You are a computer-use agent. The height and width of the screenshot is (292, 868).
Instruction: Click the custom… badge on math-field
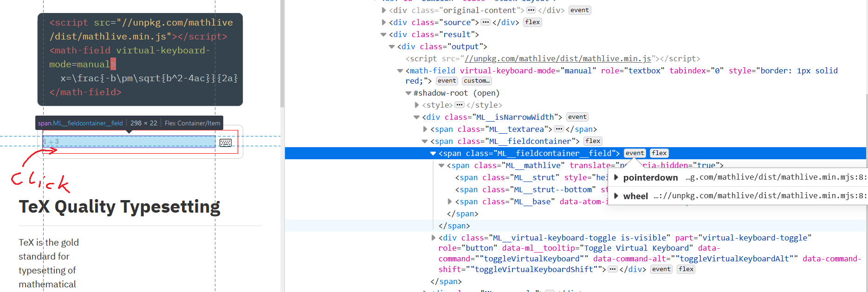pyautogui.click(x=477, y=81)
